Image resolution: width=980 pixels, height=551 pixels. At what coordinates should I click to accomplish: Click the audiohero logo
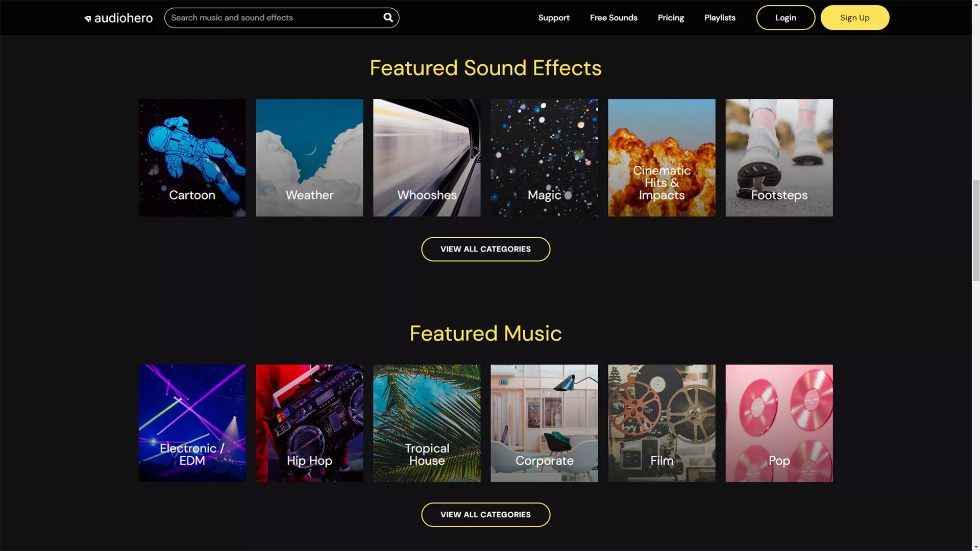coord(118,18)
